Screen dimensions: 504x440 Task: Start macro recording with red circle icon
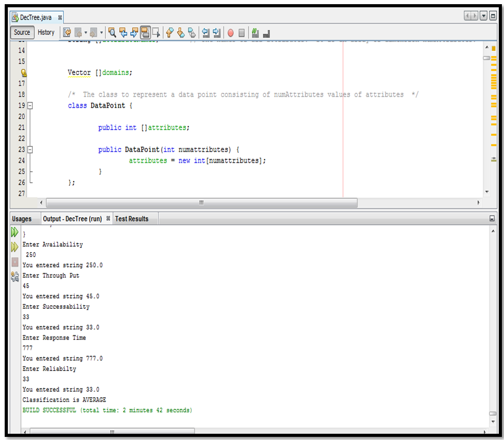click(230, 32)
